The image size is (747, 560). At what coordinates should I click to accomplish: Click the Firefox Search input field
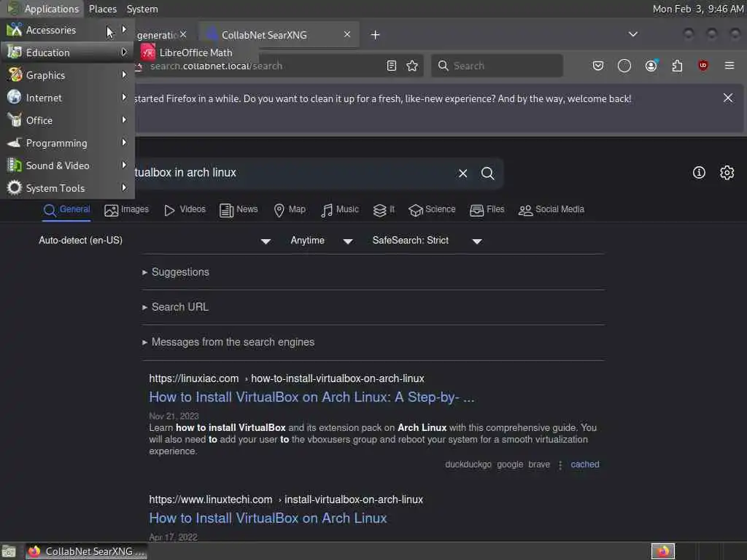(x=497, y=66)
